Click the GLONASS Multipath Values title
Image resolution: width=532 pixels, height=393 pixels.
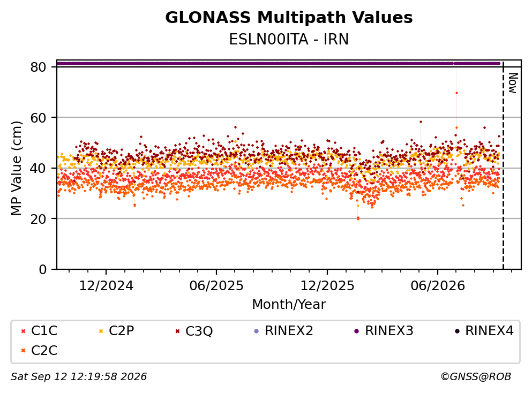pos(289,18)
